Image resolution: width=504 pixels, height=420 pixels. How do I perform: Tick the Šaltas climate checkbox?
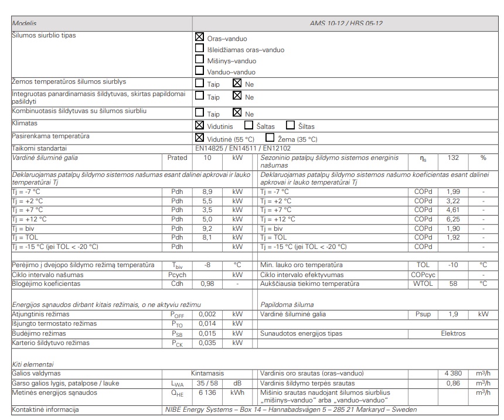[248, 125]
